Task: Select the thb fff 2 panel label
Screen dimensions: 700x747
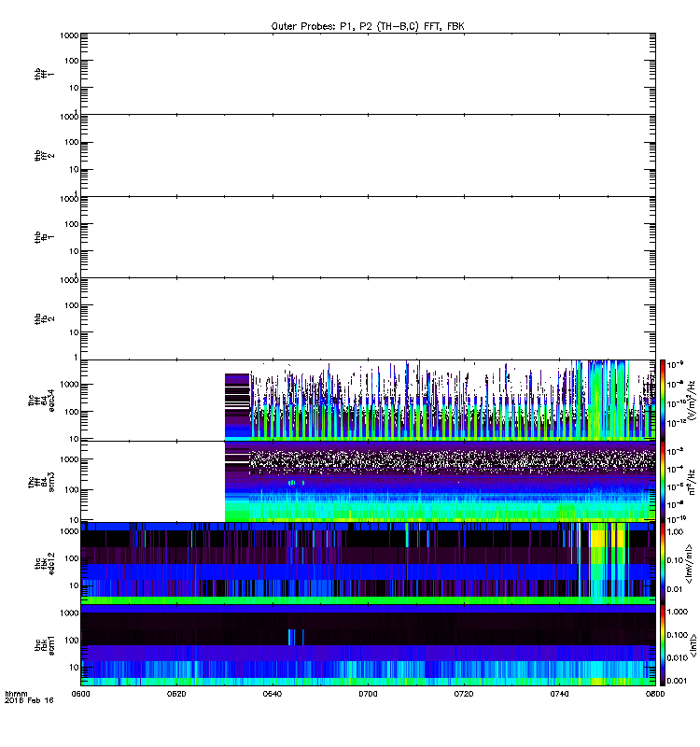Action: (44, 155)
